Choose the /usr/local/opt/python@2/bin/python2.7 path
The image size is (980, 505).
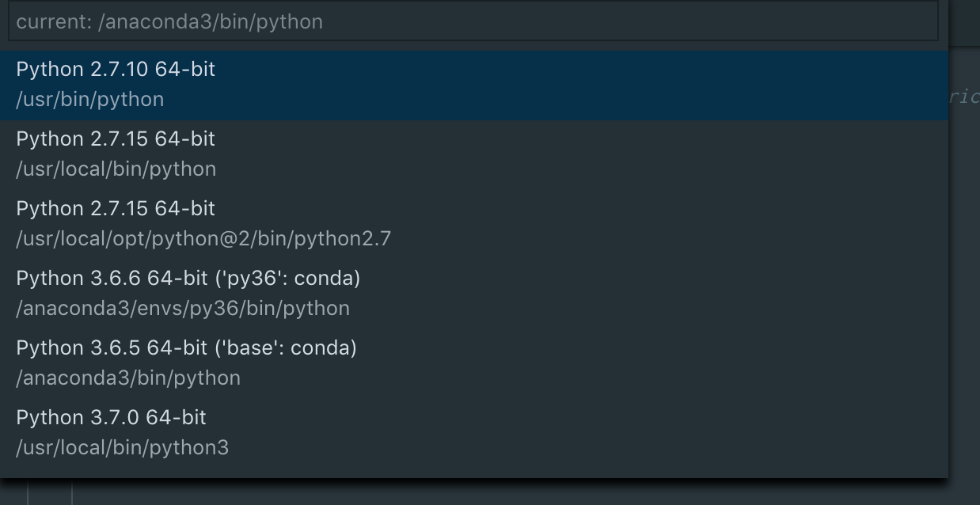click(203, 239)
